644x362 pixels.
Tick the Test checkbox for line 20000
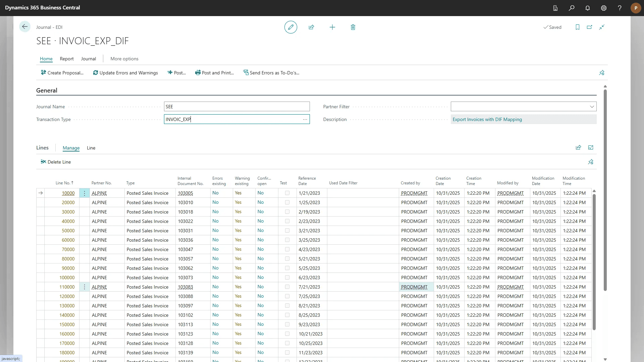tap(287, 202)
